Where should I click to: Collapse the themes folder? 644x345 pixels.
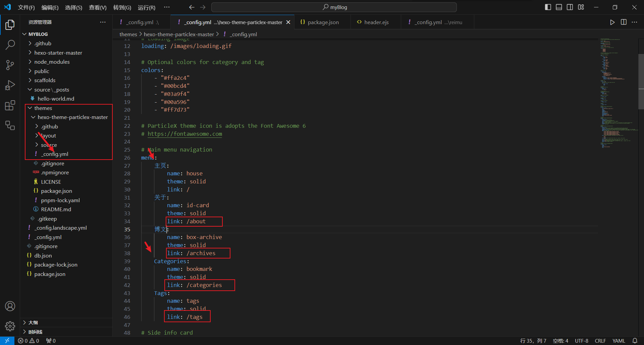pyautogui.click(x=66, y=108)
